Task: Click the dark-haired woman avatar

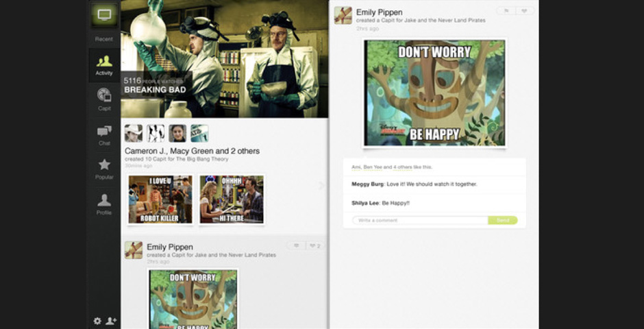Action: pos(177,134)
